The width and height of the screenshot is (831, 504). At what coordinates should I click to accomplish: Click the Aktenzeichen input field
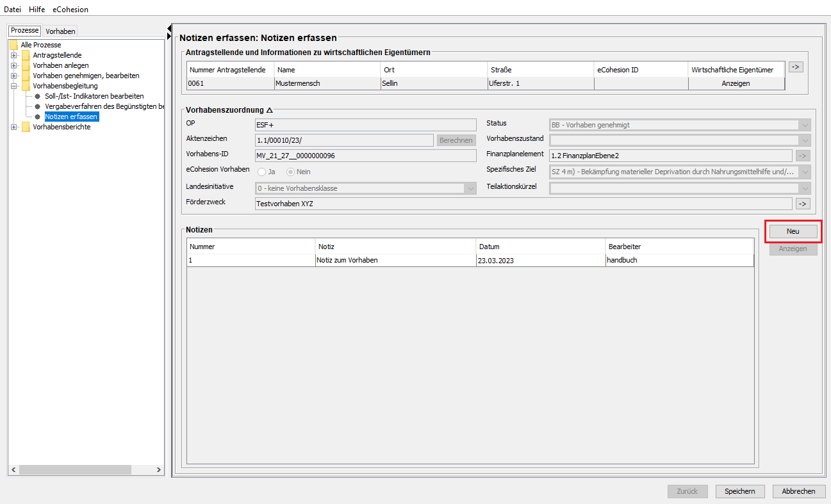344,140
